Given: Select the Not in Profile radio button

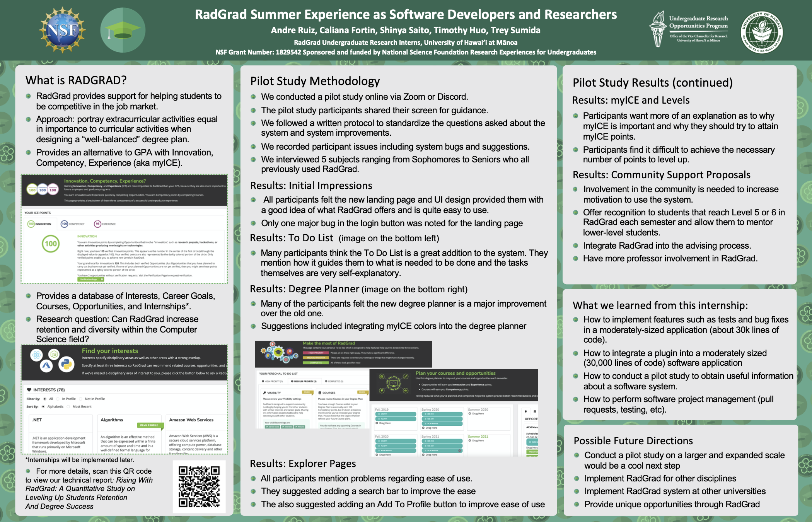Looking at the screenshot, I should click(x=81, y=399).
